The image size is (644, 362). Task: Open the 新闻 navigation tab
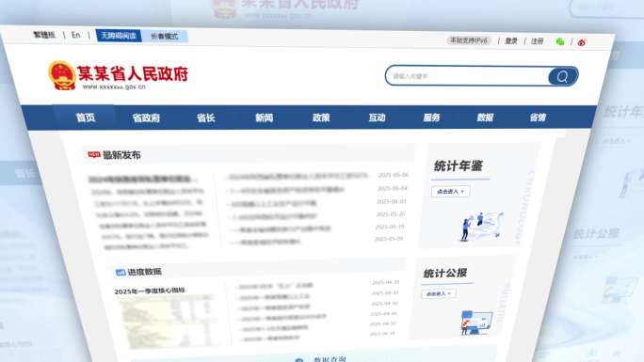pyautogui.click(x=264, y=118)
